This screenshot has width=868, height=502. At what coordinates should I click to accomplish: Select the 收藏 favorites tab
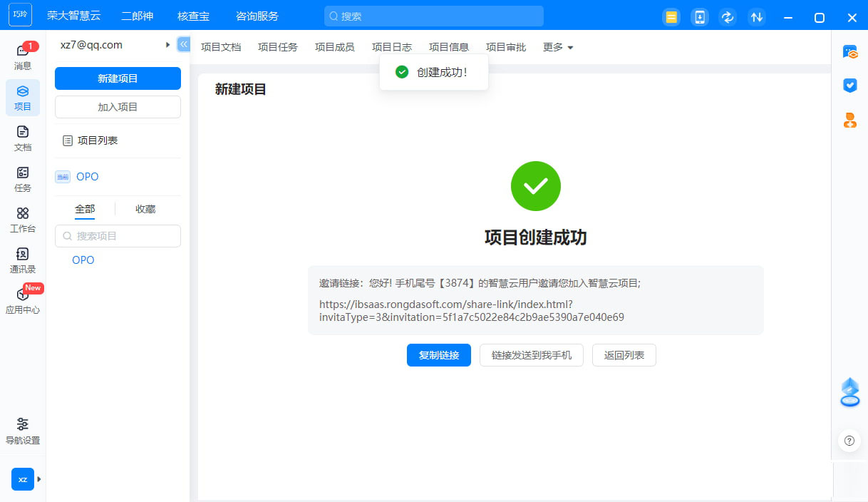145,209
